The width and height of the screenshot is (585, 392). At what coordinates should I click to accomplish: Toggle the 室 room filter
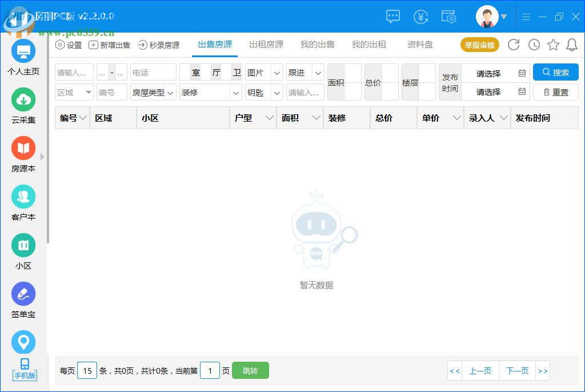[x=196, y=72]
